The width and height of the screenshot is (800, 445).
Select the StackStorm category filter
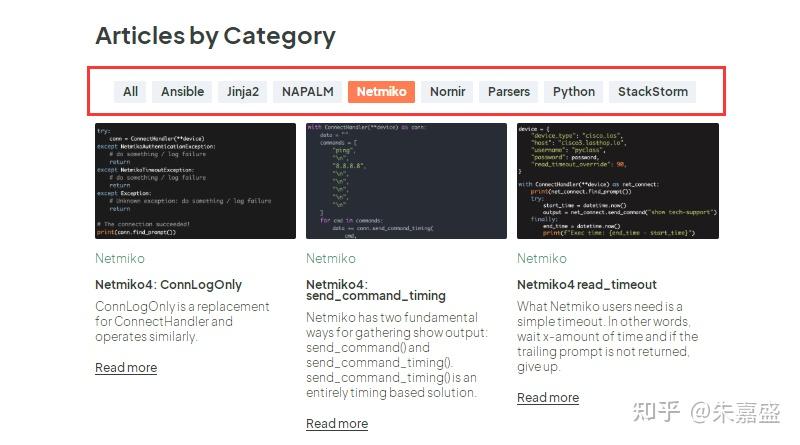pyautogui.click(x=653, y=92)
